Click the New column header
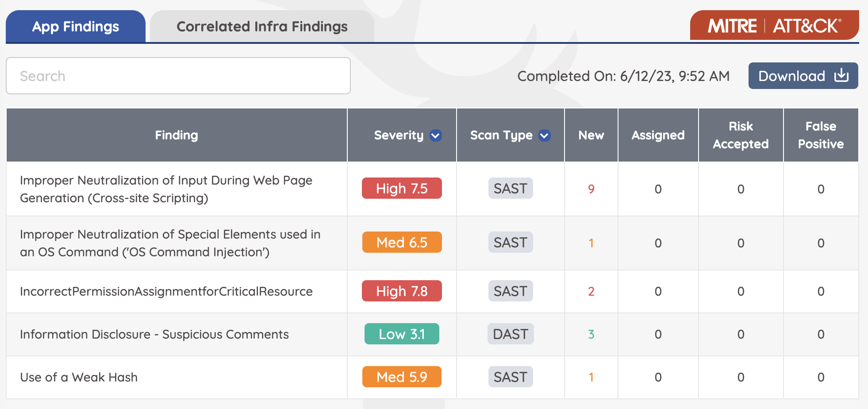This screenshot has width=868, height=409. click(591, 135)
